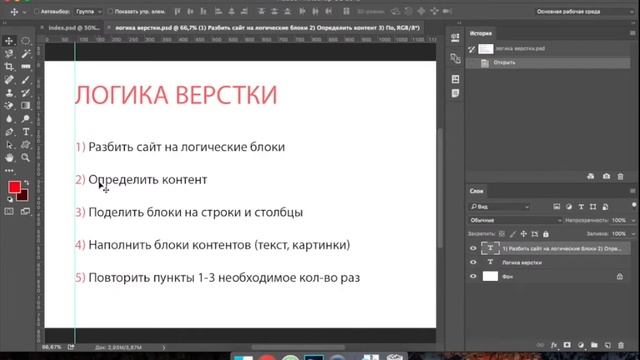
Task: Select the Move tool in the toolbox
Action: pyautogui.click(x=9, y=41)
